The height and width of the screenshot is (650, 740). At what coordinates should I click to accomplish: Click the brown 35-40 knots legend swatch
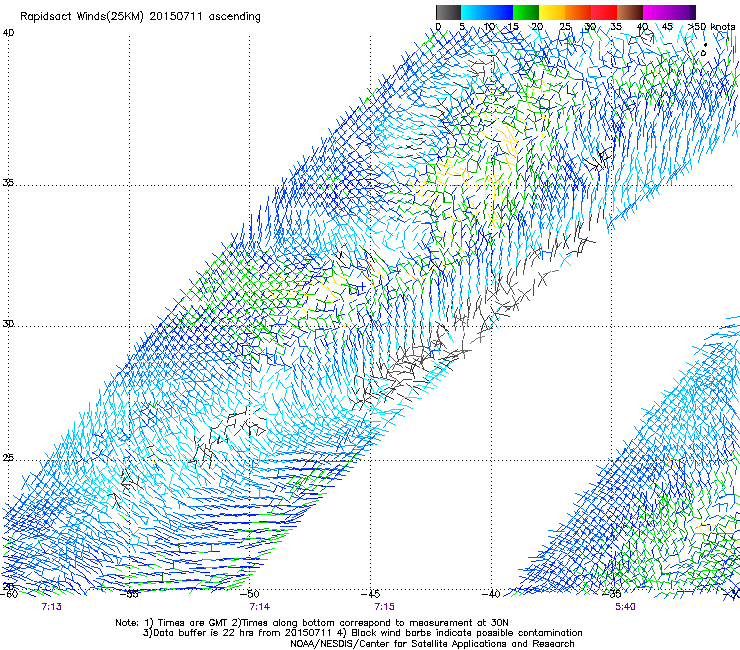(x=630, y=12)
